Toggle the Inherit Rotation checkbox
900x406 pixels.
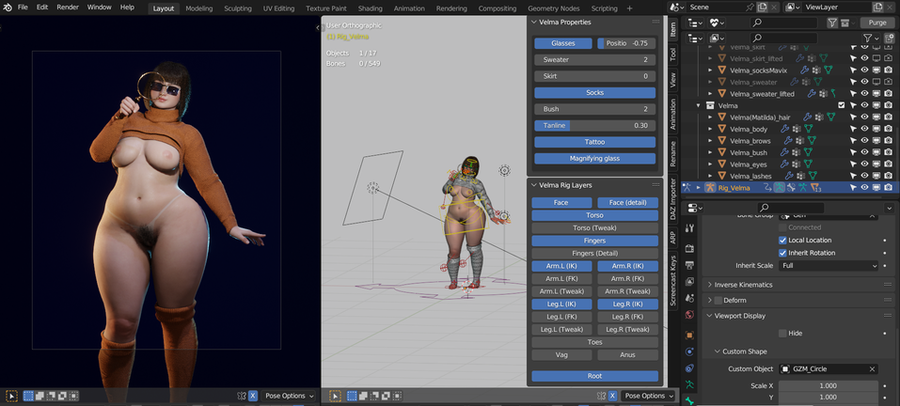click(x=782, y=253)
